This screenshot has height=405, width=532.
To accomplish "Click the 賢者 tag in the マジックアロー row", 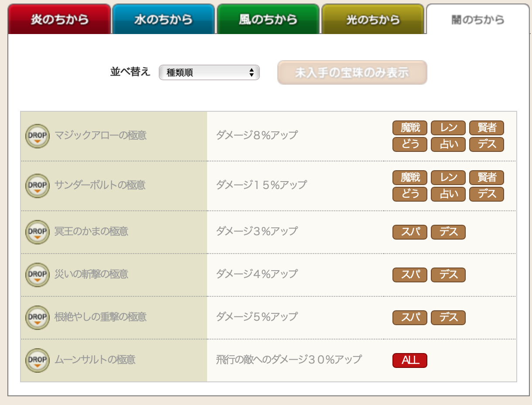I will (x=487, y=128).
